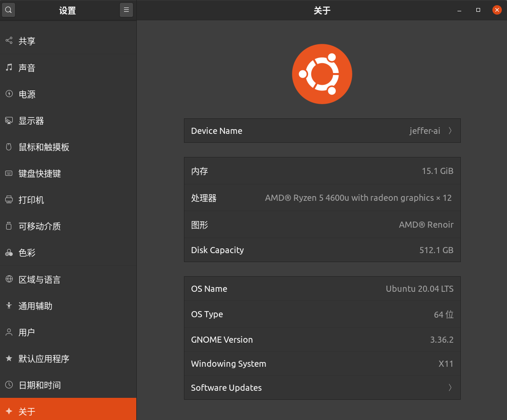Click the Windowing System label

pyautogui.click(x=229, y=364)
